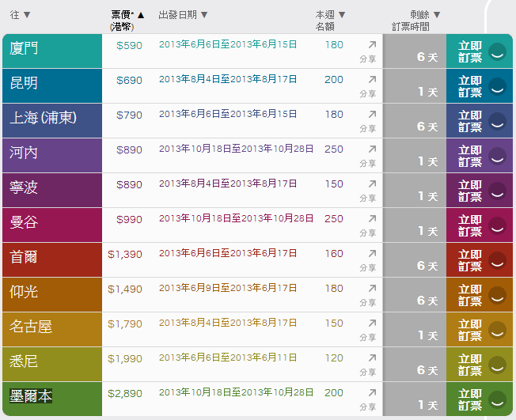
Task: Click share icon for 曼谷 fare
Action: click(x=372, y=219)
